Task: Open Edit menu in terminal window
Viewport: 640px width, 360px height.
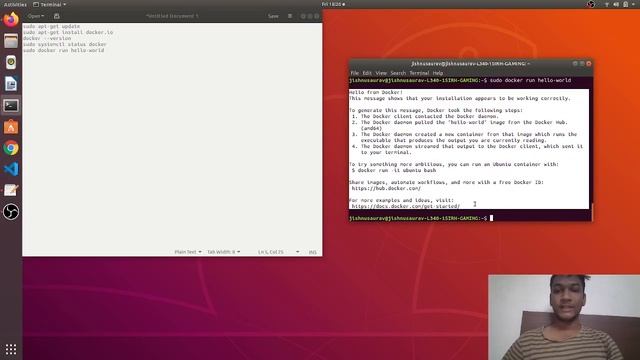Action: point(367,73)
